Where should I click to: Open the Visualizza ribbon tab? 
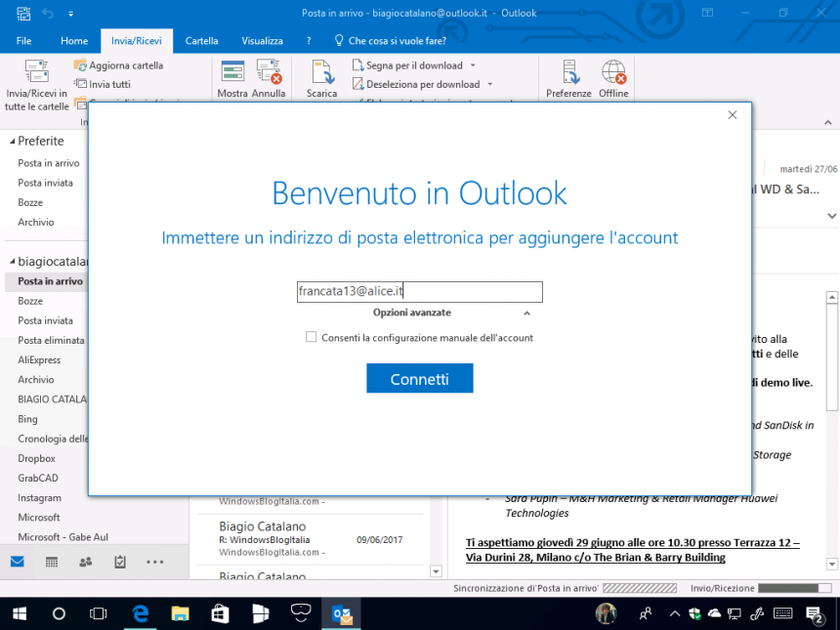coord(262,41)
